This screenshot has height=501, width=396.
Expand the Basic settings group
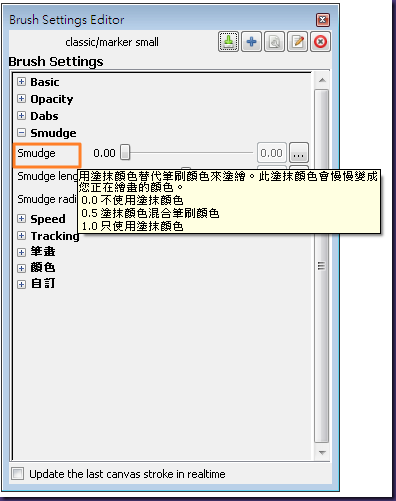[21, 82]
